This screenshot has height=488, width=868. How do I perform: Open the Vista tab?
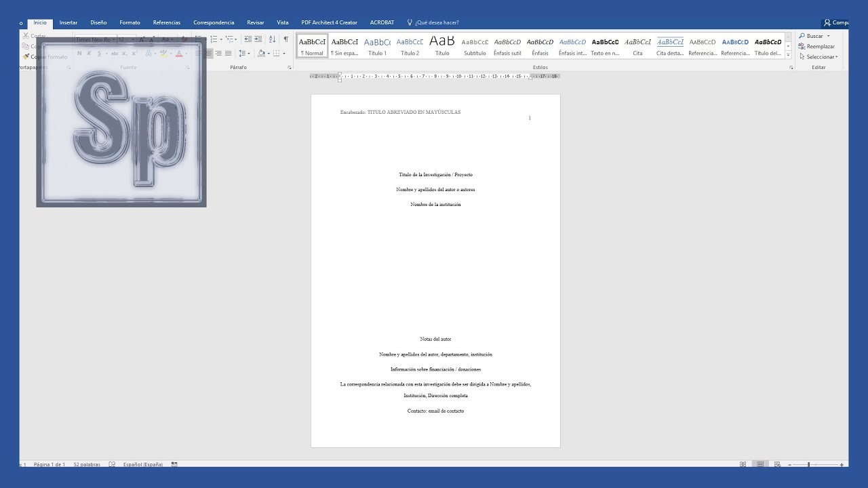click(283, 22)
